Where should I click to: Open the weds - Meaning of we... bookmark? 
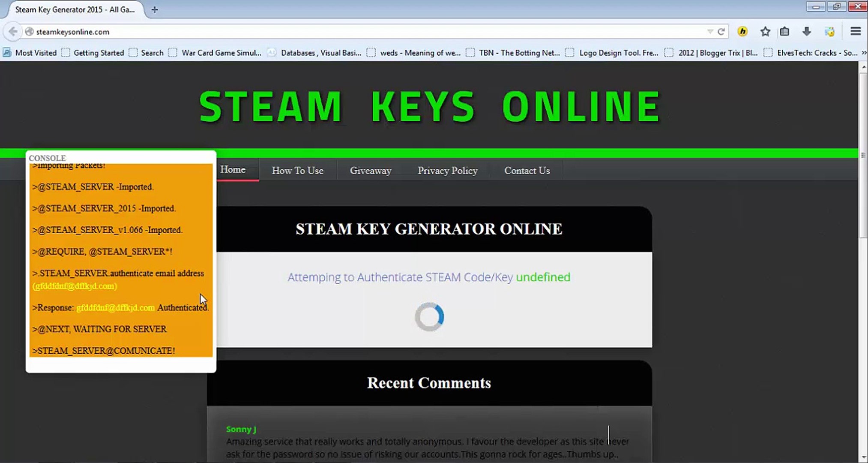point(414,53)
